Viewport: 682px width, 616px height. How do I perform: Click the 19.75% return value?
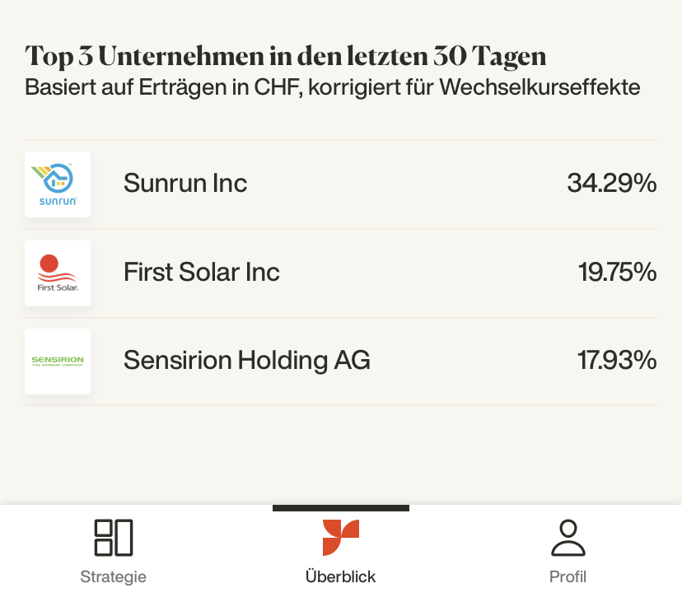tap(617, 272)
